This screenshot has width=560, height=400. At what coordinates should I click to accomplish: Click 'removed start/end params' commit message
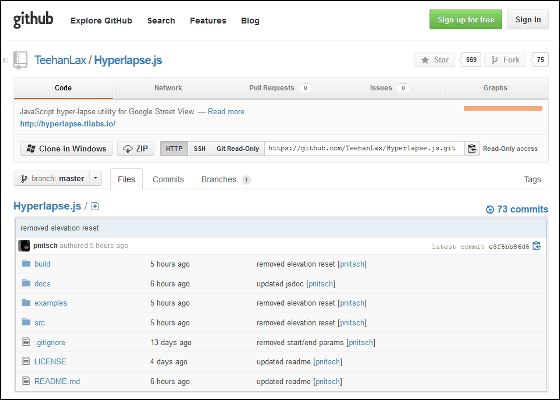tap(300, 342)
